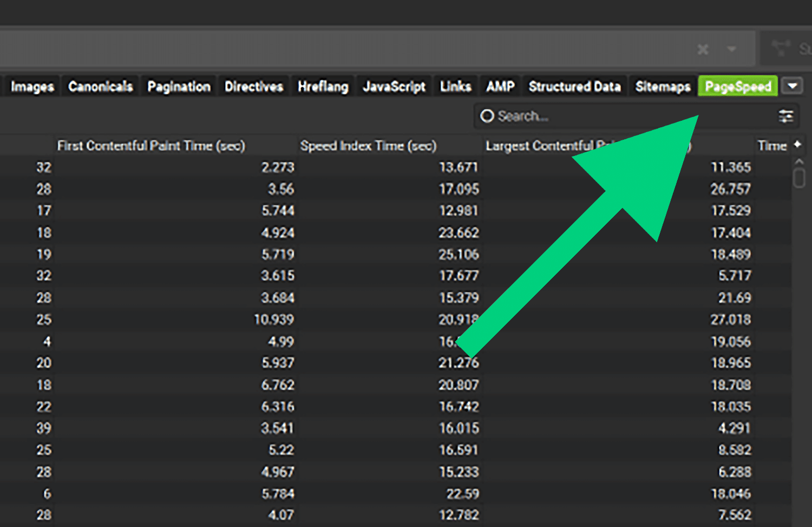Switch to the Images tab
812x527 pixels.
click(32, 87)
